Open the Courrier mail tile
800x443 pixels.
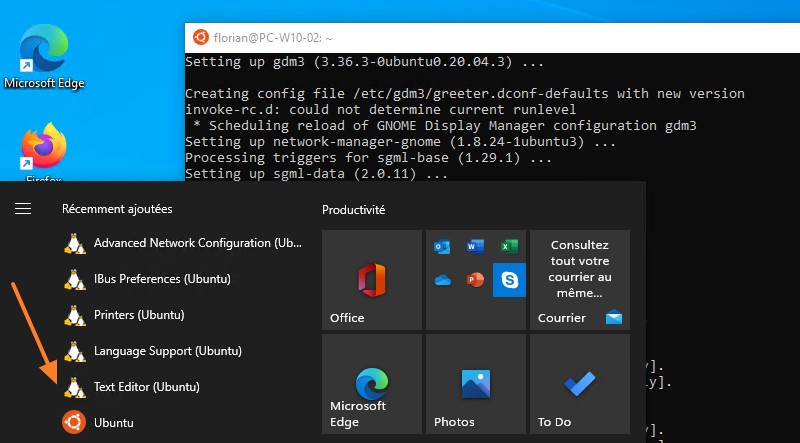coord(580,280)
